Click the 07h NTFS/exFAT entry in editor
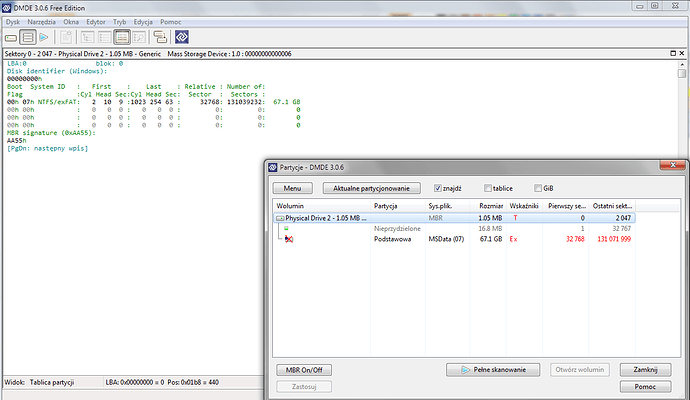Image resolution: width=690 pixels, height=400 pixels. [x=50, y=102]
